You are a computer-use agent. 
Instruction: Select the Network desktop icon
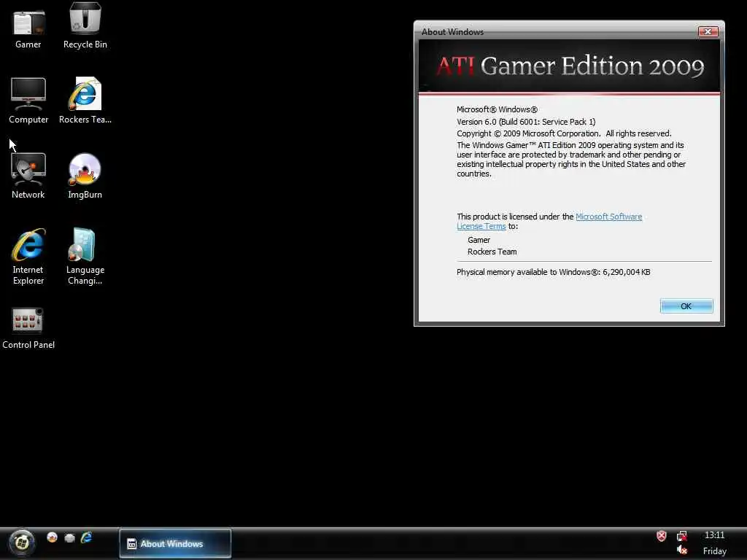tap(28, 175)
